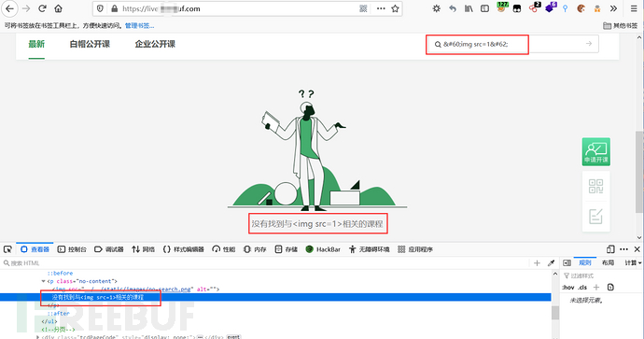Click the course search input field
This screenshot has height=339, width=644.
[x=512, y=44]
